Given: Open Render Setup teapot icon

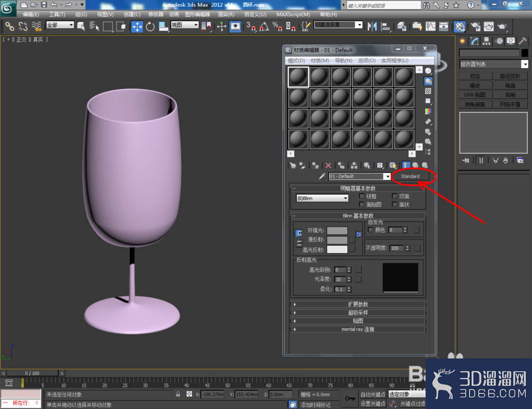Looking at the screenshot, I should point(476,27).
